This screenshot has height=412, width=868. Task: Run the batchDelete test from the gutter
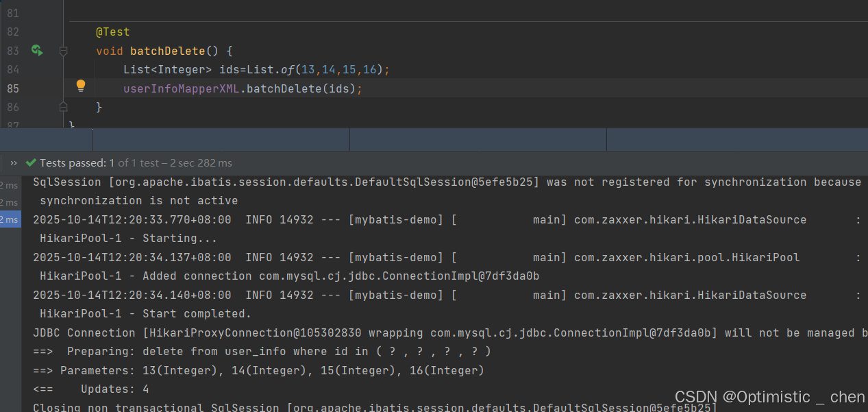[37, 51]
